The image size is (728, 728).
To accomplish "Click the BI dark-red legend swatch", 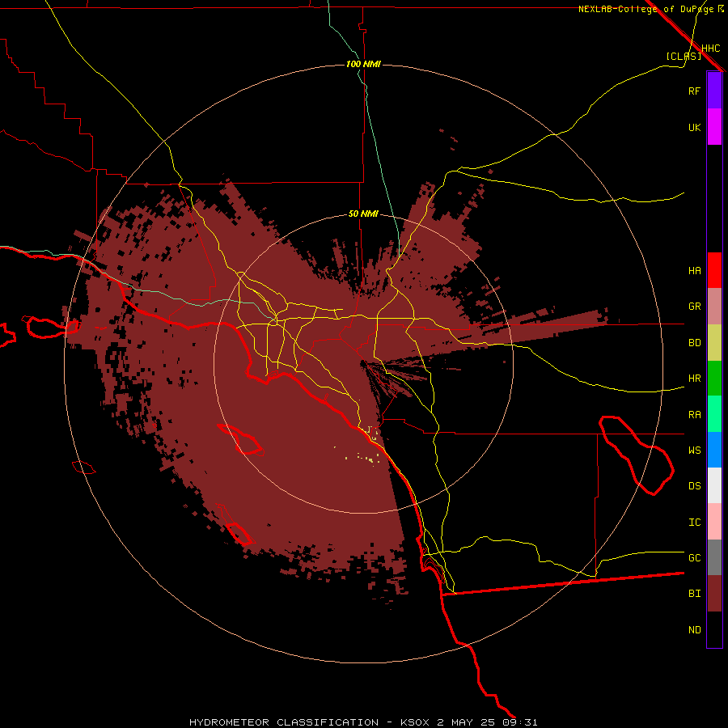I will click(x=714, y=594).
